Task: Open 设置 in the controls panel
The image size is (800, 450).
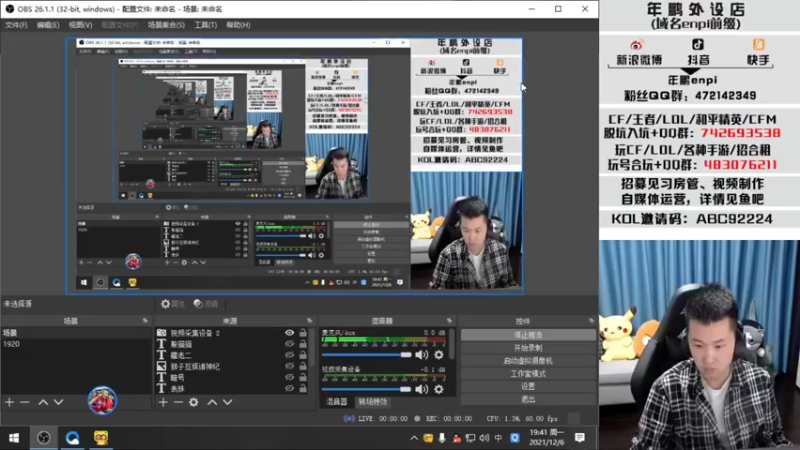Action: [528, 386]
